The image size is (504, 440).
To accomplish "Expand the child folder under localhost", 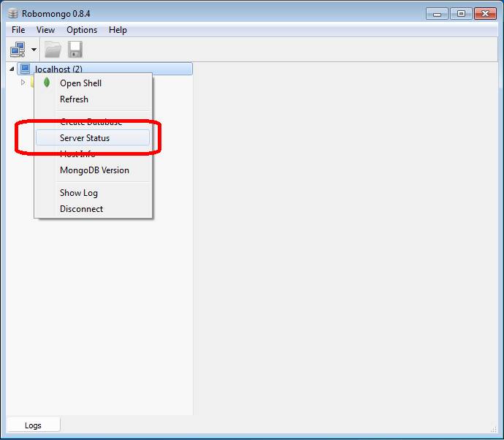I will pyautogui.click(x=23, y=83).
